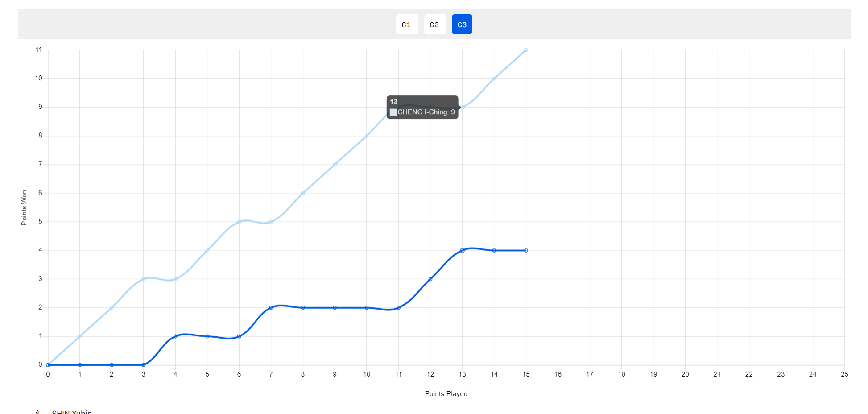Viewport: 868px width, 414px height.
Task: Switch to the G1 game tab
Action: (x=406, y=25)
